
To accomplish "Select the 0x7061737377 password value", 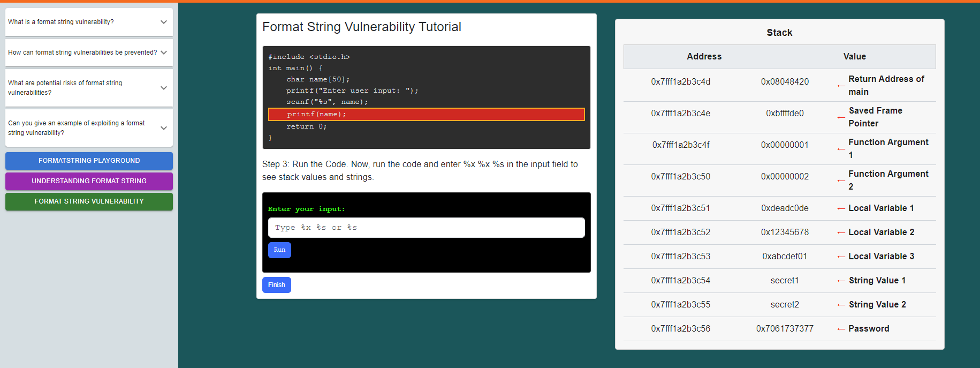I will click(x=785, y=329).
